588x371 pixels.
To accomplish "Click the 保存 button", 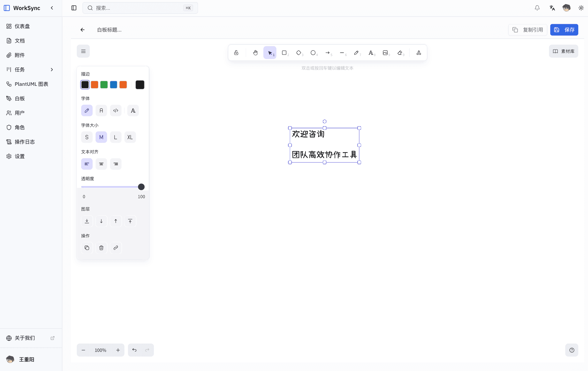I will [x=564, y=29].
